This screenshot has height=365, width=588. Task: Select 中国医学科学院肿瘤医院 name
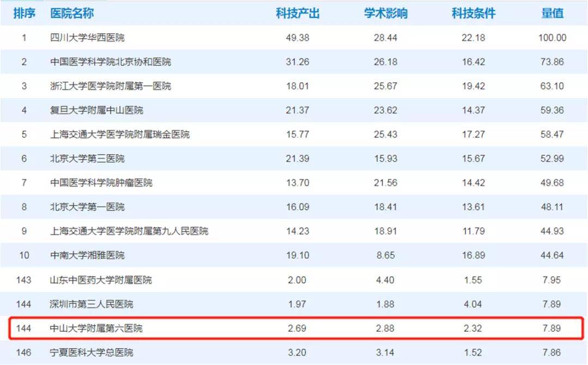101,182
